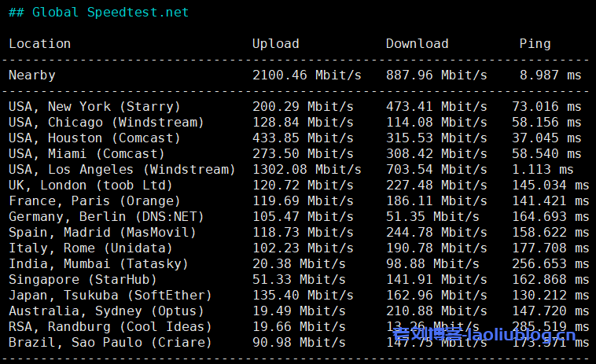Screen dimensions: 596x364
Task: Click the Los Angeles upload value 1302.08
Action: [280, 170]
